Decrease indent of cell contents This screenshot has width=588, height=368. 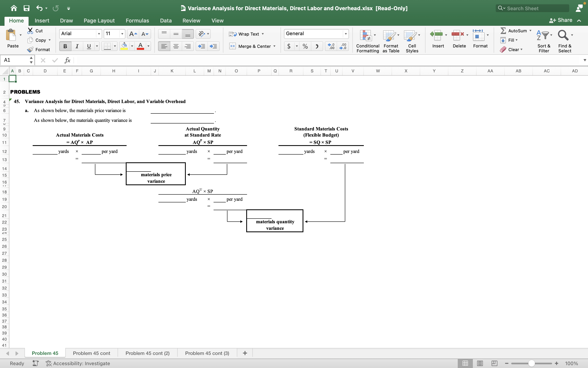202,46
